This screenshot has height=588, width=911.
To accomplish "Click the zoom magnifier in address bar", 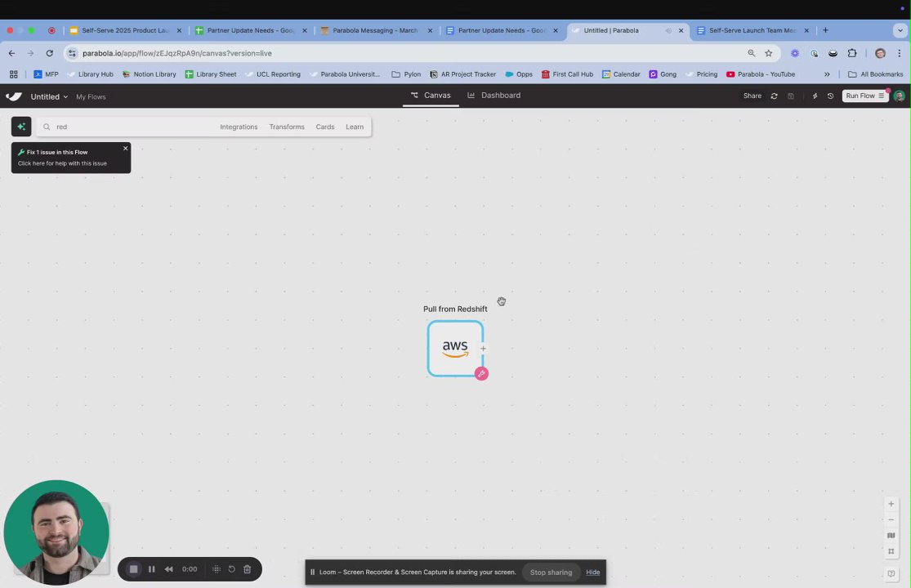I will (x=751, y=53).
